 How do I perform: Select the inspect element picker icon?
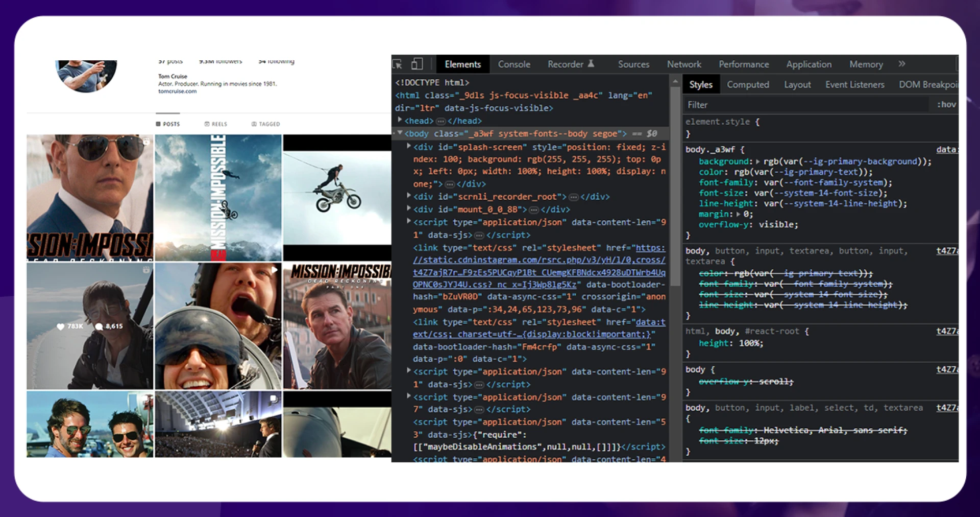[397, 64]
